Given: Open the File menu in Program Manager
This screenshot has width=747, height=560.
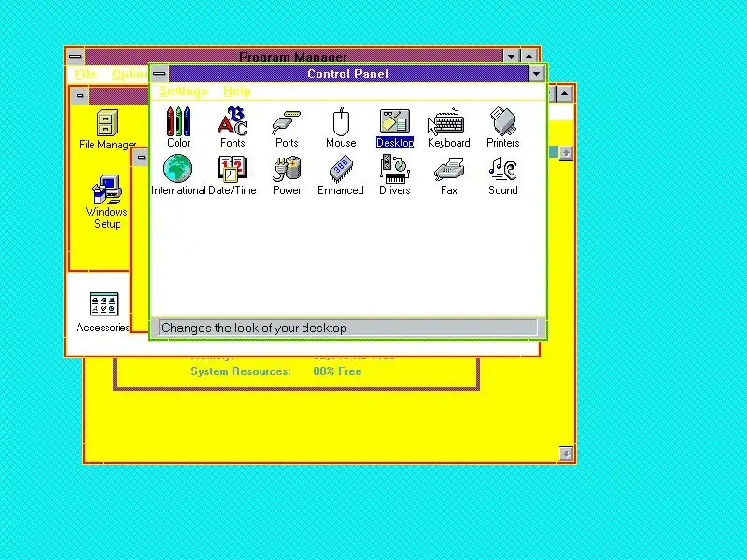Looking at the screenshot, I should pos(86,74).
